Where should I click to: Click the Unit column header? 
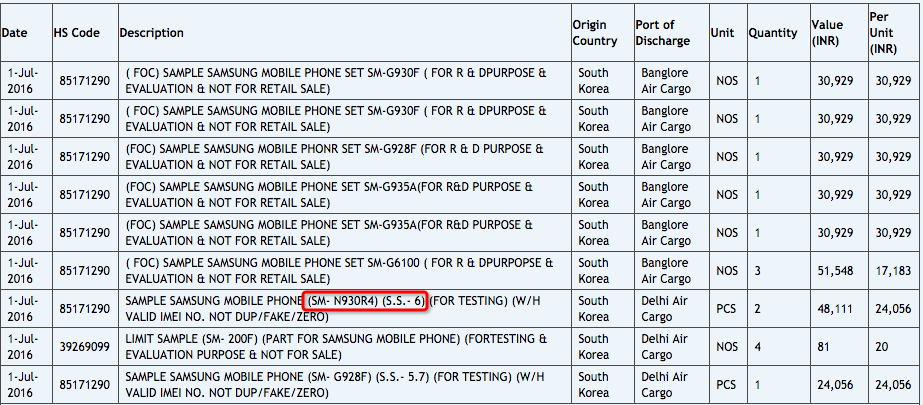pyautogui.click(x=722, y=32)
